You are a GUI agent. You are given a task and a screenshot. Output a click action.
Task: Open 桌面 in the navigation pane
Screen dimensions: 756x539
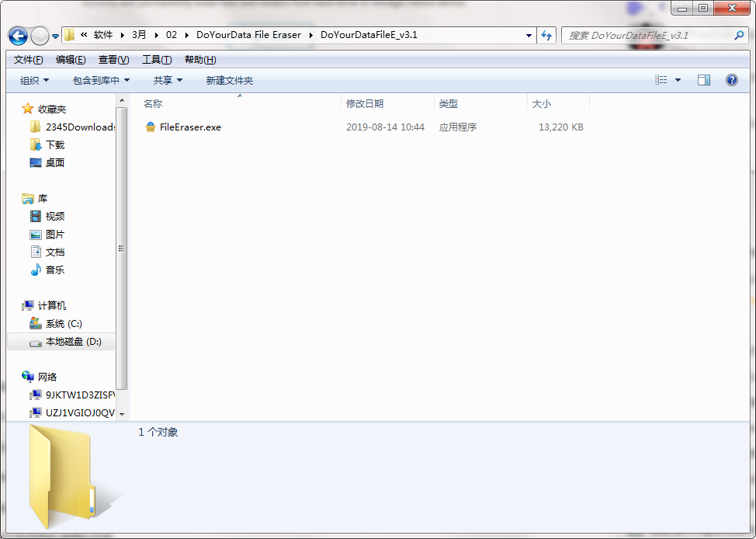(x=55, y=163)
